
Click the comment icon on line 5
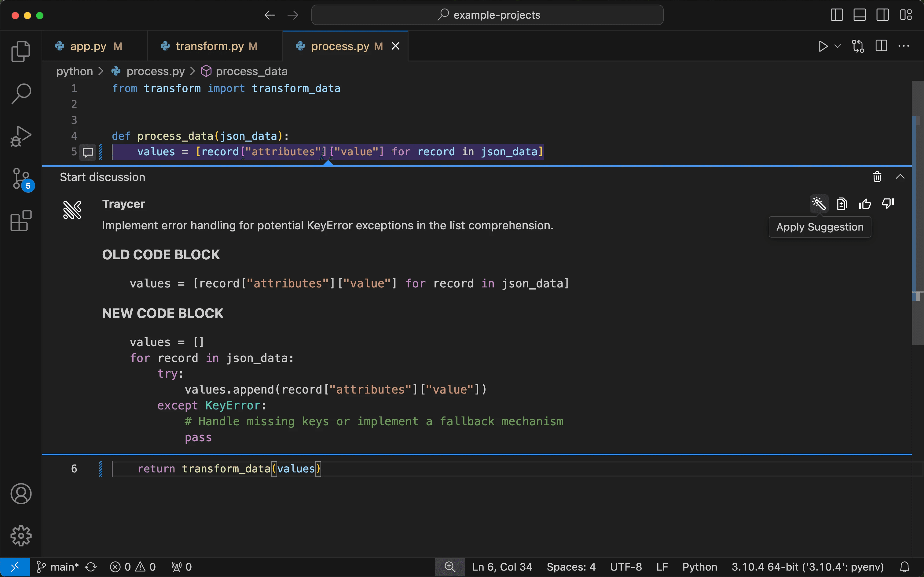[x=88, y=152]
